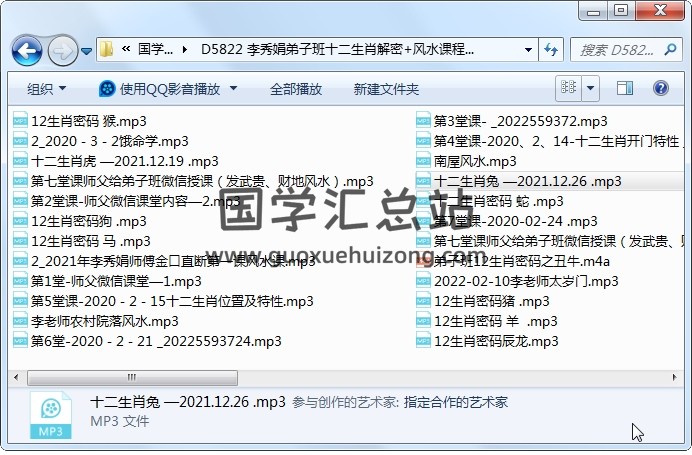
Task: Go back with the blue Back arrow
Action: click(x=27, y=51)
